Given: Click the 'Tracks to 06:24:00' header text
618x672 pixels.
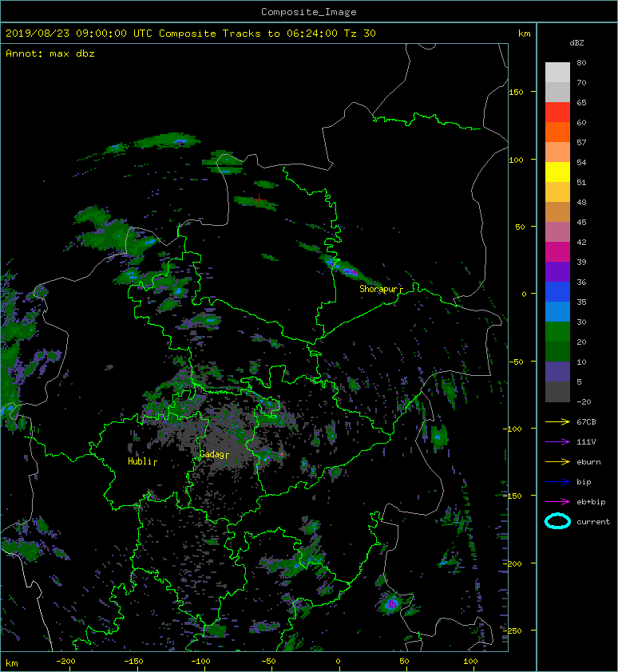Looking at the screenshot, I should pyautogui.click(x=280, y=34).
